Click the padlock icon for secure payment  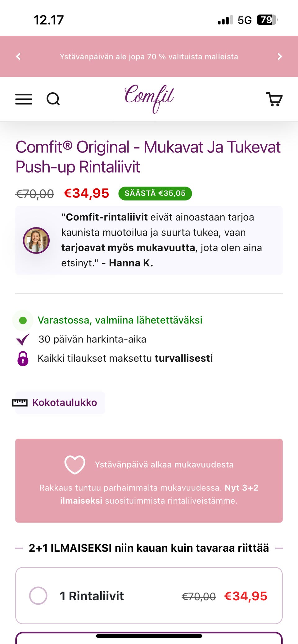[x=22, y=358]
